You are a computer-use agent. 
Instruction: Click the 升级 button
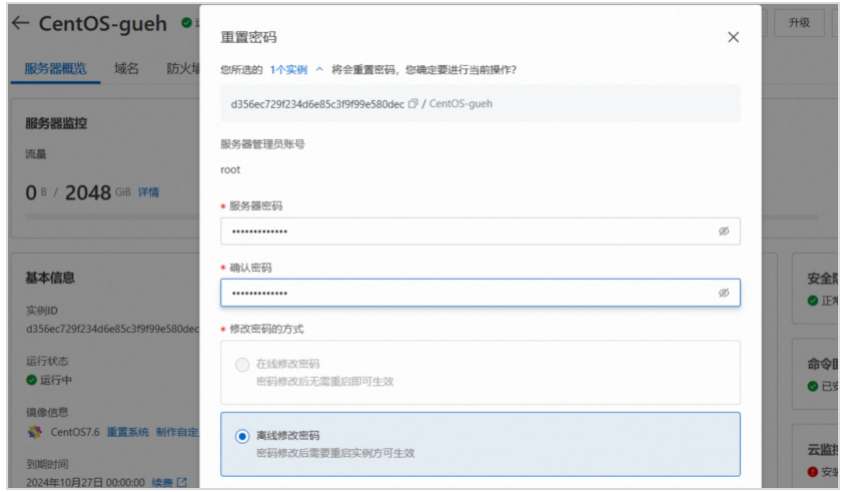coord(798,23)
